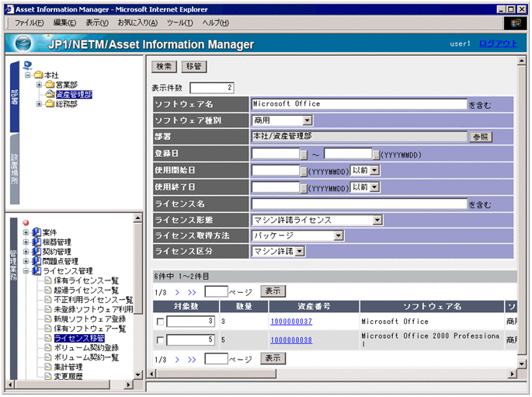Click upper 表示 page button
Screen dimensions: 532x397
(273, 291)
